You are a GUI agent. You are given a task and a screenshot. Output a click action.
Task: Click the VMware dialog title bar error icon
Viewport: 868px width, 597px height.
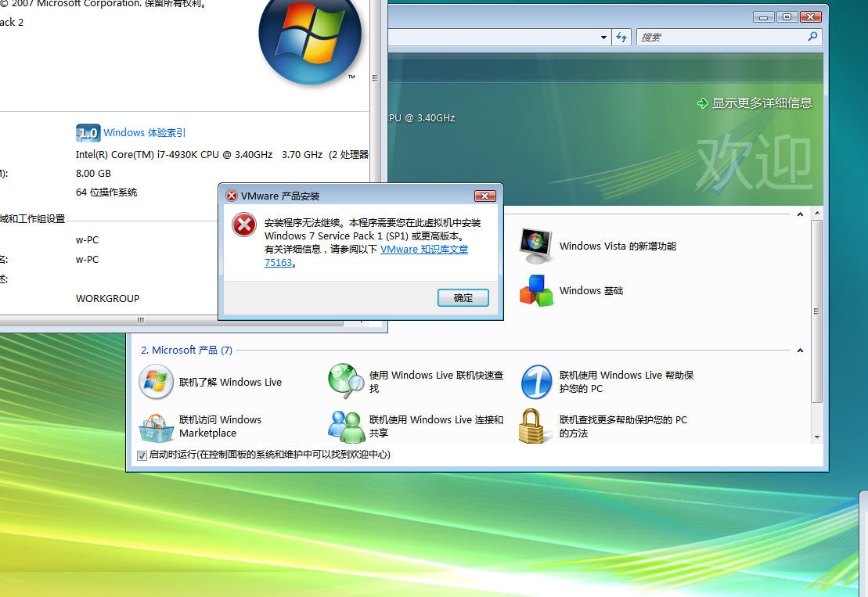point(232,196)
